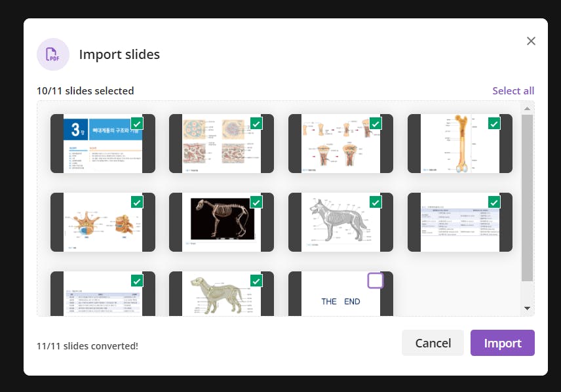561x392 pixels.
Task: Click the scrollbar up arrow
Action: pos(528,109)
